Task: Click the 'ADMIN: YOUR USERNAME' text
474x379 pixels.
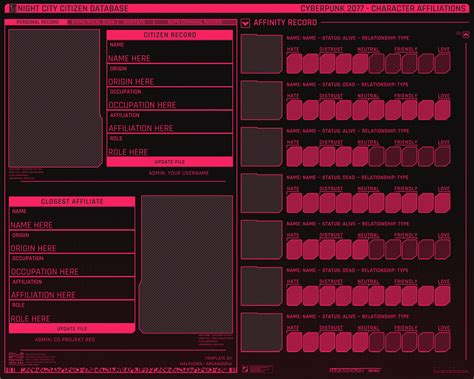Action: [179, 173]
